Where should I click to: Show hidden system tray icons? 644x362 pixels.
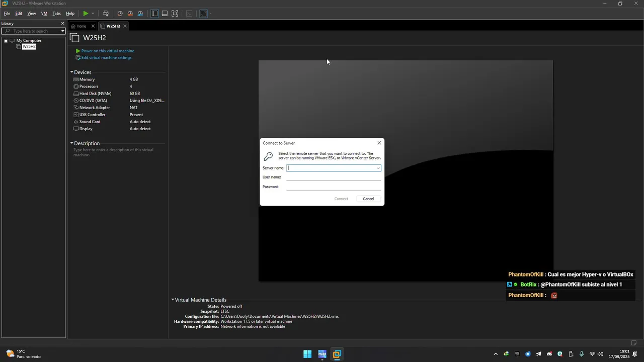tap(496, 354)
